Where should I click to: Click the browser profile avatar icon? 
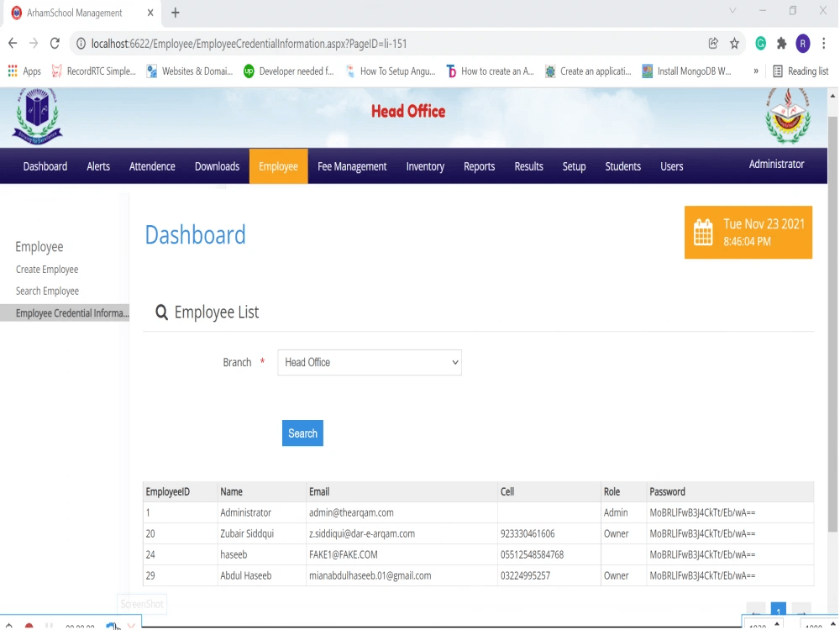(804, 42)
